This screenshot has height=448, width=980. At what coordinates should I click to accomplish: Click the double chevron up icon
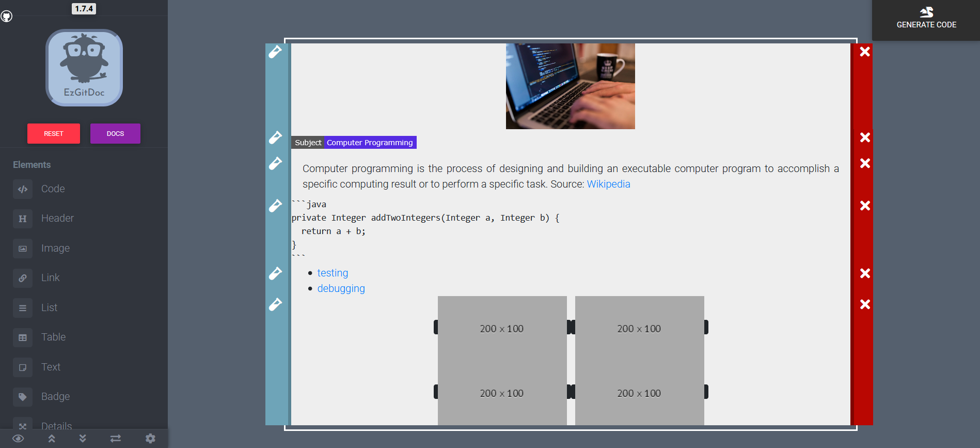52,439
